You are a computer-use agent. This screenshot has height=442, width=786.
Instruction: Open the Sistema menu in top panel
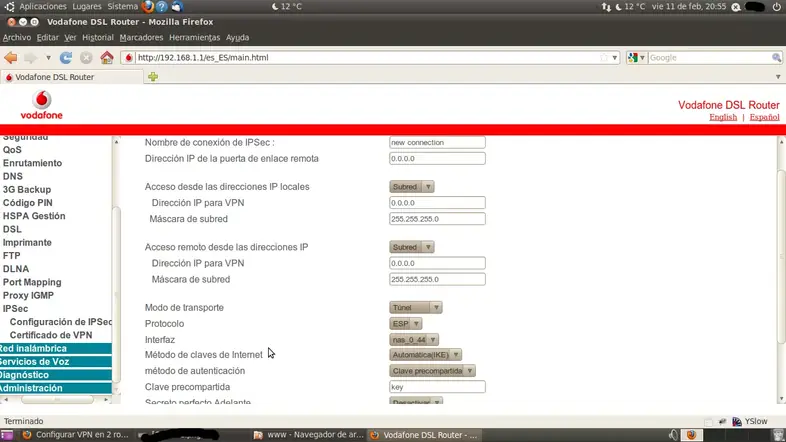click(122, 7)
